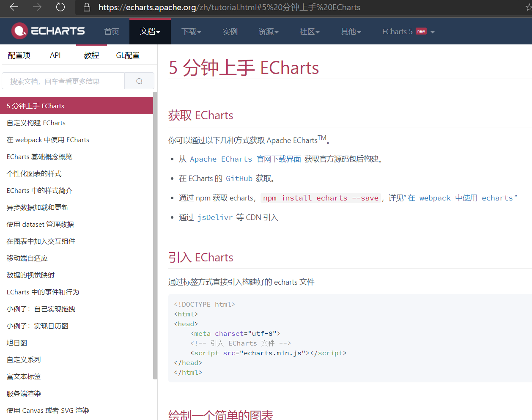
Task: Open the 资源 dropdown menu
Action: [268, 31]
